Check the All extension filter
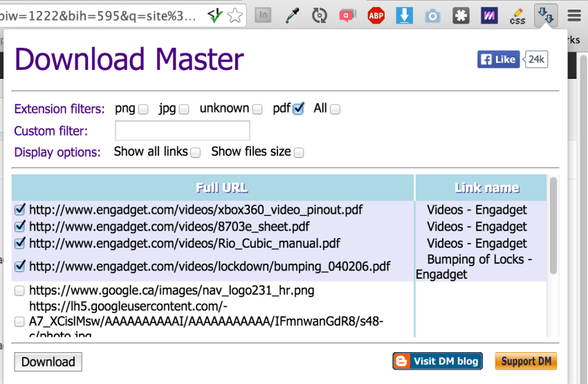The image size is (588, 384). [336, 109]
